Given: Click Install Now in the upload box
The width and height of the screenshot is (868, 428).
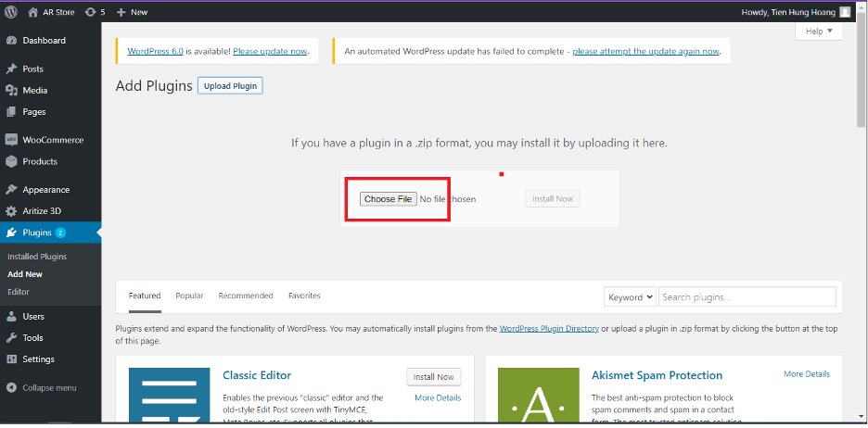Looking at the screenshot, I should tap(553, 198).
